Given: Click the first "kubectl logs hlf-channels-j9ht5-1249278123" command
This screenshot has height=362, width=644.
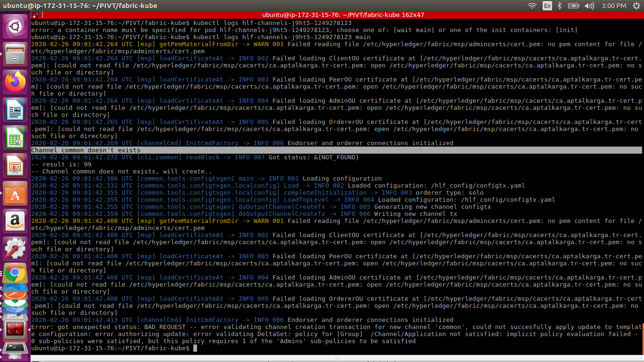Looking at the screenshot, I should [x=272, y=23].
